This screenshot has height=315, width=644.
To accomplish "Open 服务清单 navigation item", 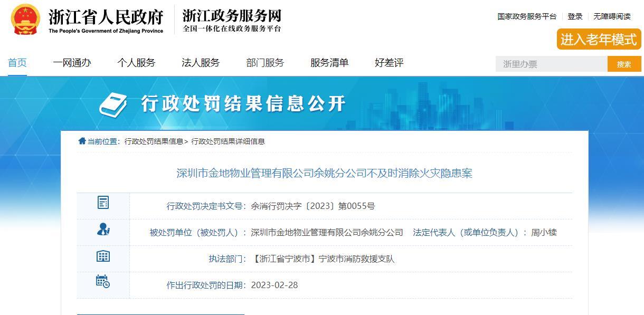I will (329, 63).
